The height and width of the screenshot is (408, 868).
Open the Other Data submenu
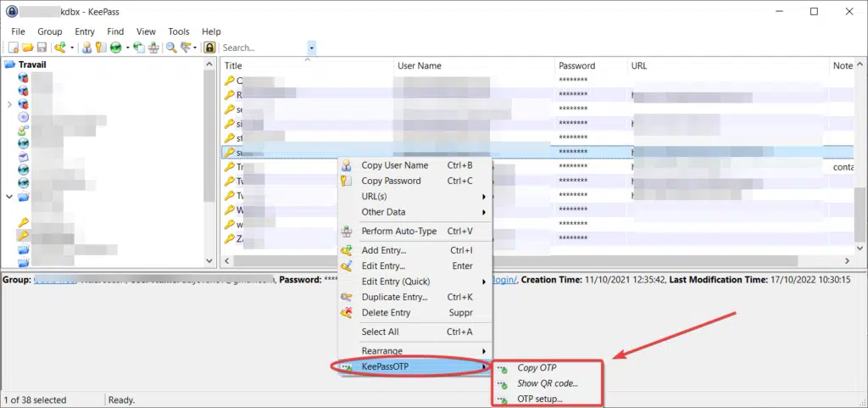coord(415,212)
